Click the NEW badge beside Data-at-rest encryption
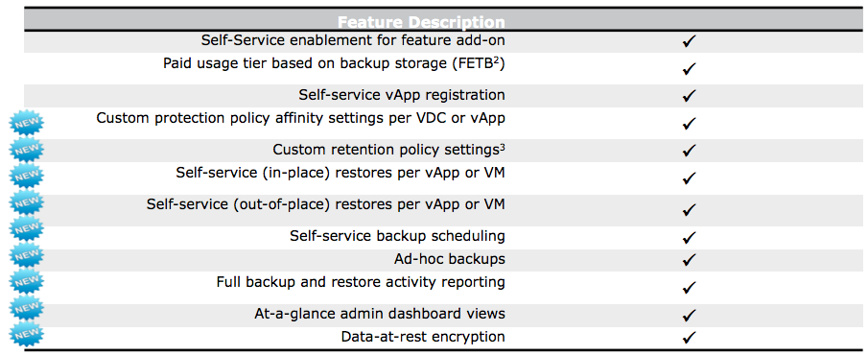868x355 pixels. [x=27, y=333]
